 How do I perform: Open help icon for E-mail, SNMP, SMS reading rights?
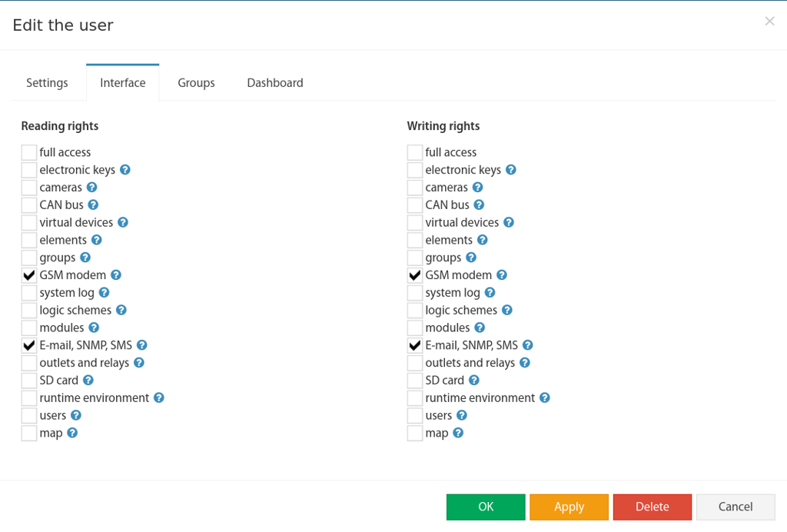141,345
